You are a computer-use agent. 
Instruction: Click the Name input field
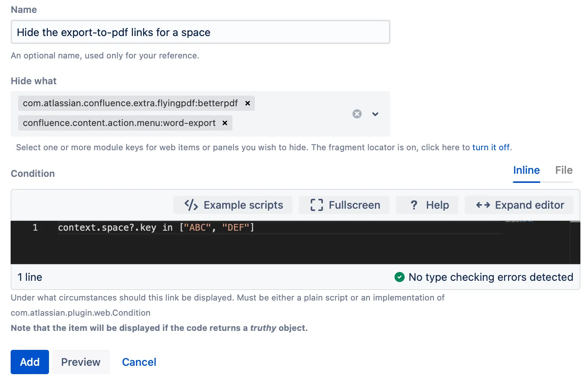coord(201,32)
